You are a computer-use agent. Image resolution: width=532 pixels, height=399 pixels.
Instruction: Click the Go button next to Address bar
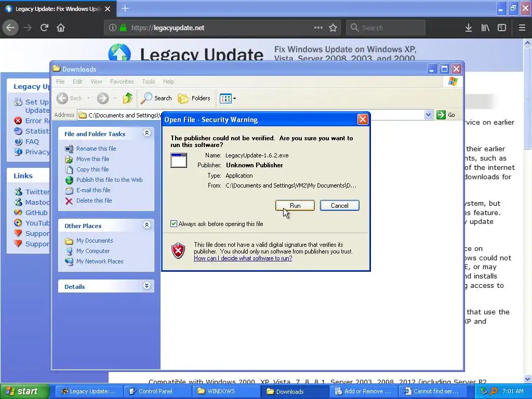coord(446,115)
